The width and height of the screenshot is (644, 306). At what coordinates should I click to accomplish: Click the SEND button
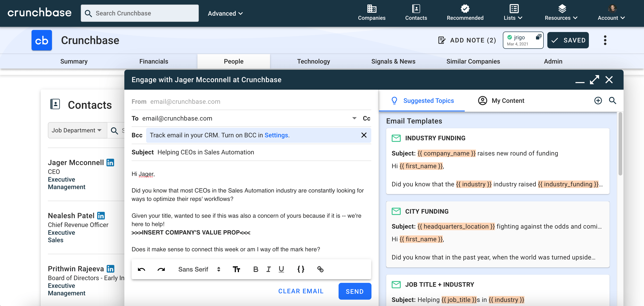tap(354, 291)
